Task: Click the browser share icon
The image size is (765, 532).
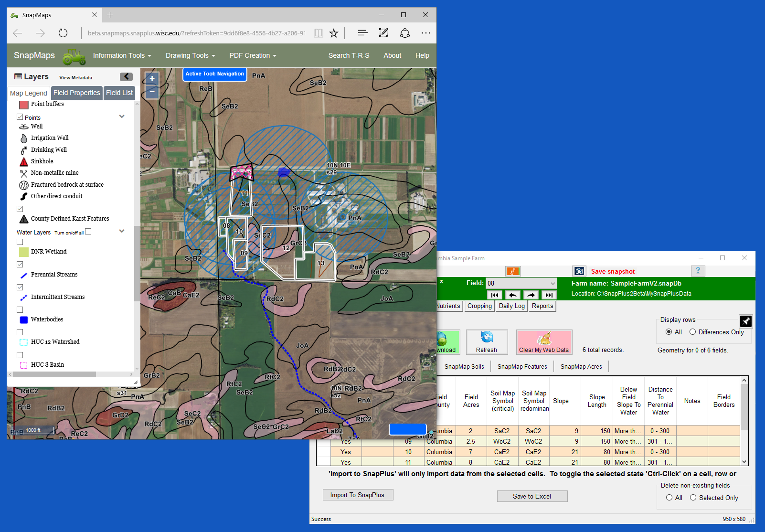Action: [405, 33]
